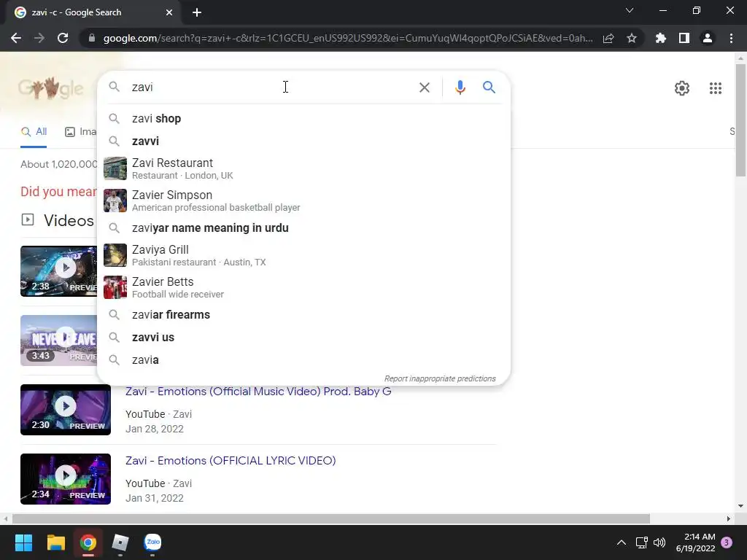Screen dimensions: 747x560
Task: Click the horizontal page scrollbar thumb
Action: [331, 518]
